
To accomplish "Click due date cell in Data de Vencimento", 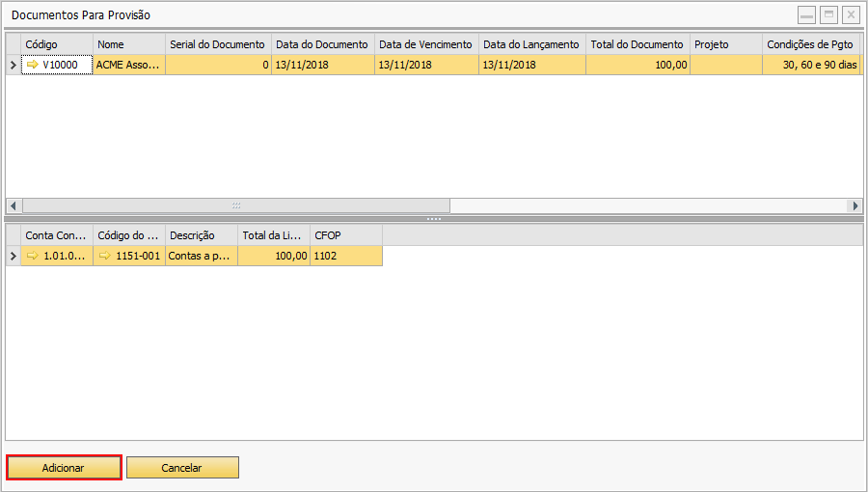I will (426, 65).
